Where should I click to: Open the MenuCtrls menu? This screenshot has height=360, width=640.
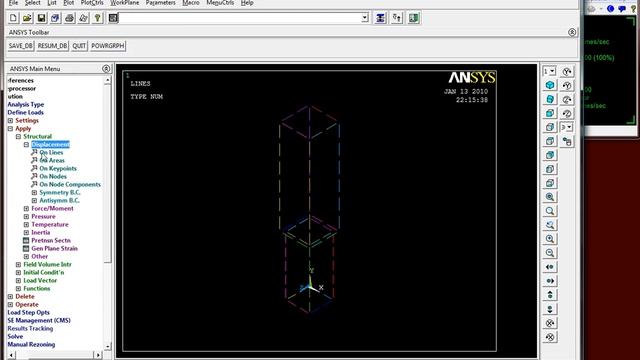(x=220, y=3)
